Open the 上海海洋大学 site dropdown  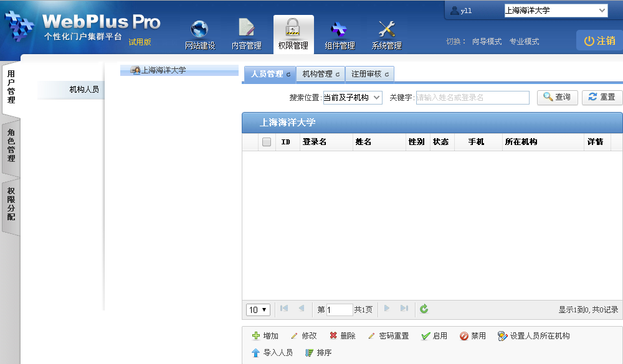pyautogui.click(x=555, y=11)
